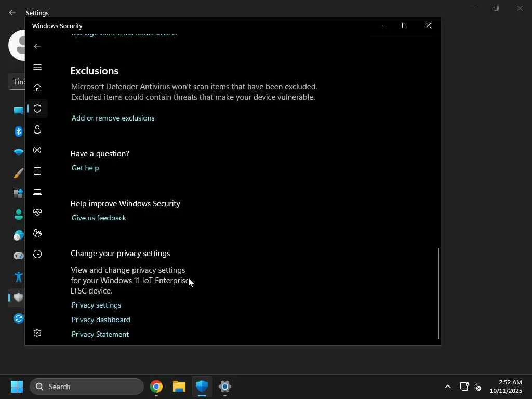Image resolution: width=532 pixels, height=399 pixels.
Task: Click the Settings search field
Action: [17, 82]
